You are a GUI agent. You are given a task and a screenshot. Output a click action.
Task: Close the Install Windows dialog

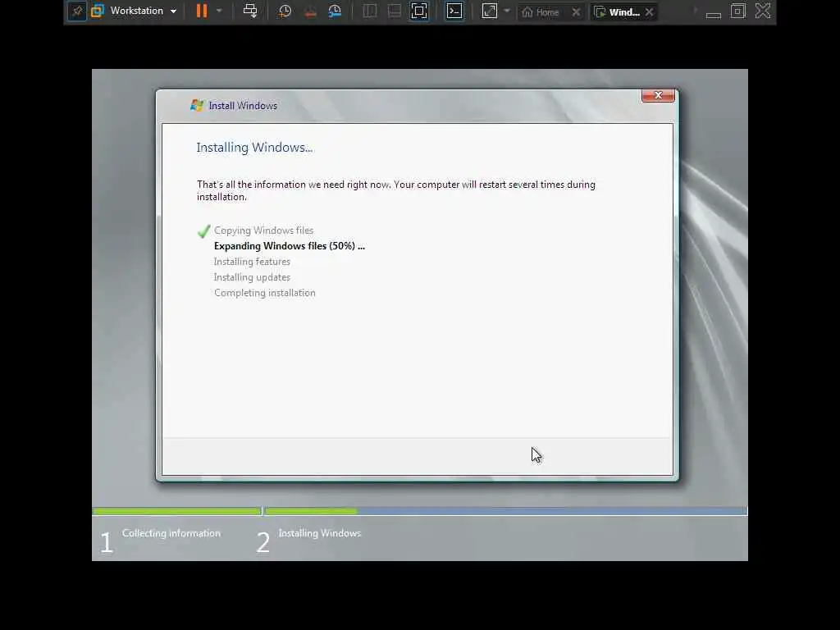point(658,95)
